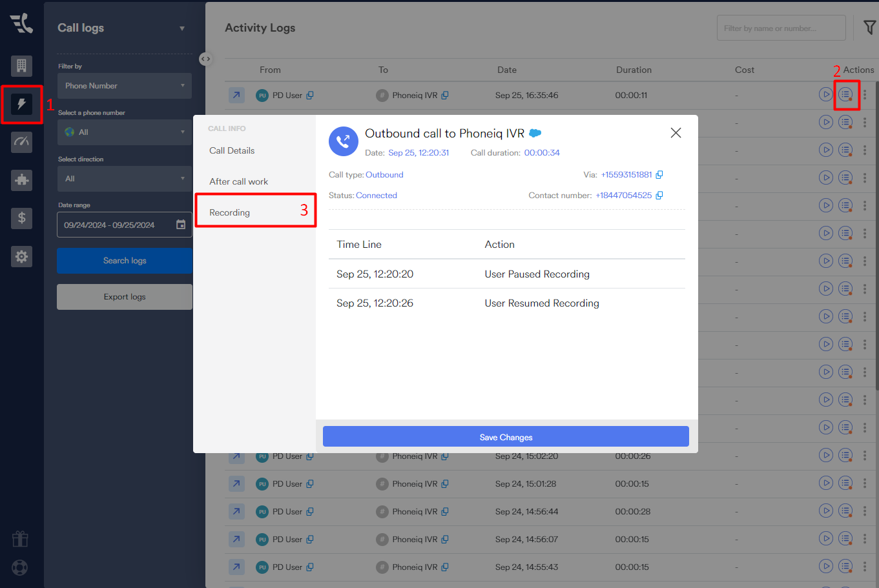
Task: Expand the Select a phone number dropdown
Action: click(x=124, y=132)
